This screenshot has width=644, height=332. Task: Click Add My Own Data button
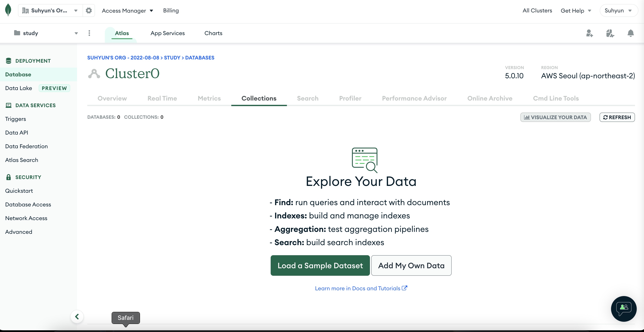(411, 265)
